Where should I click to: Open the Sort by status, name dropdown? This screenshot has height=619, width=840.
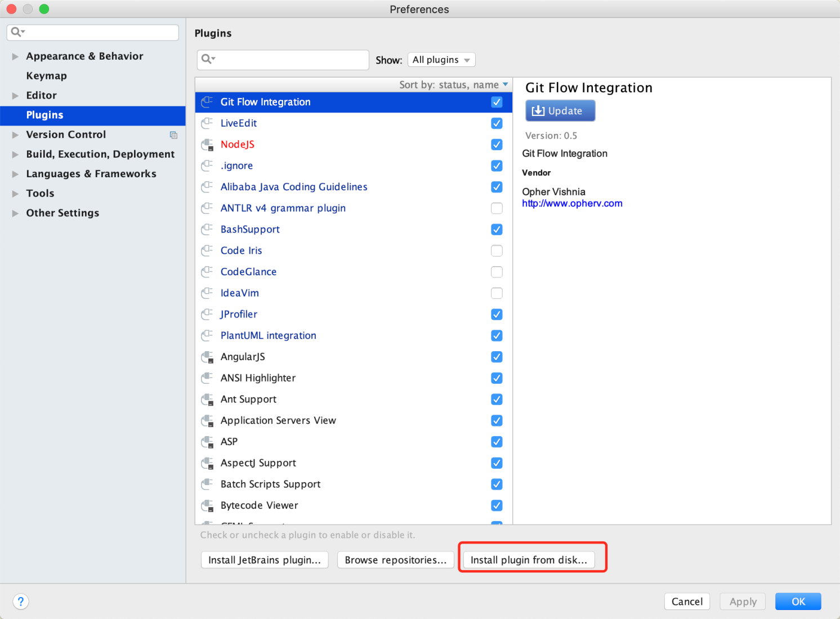(453, 85)
